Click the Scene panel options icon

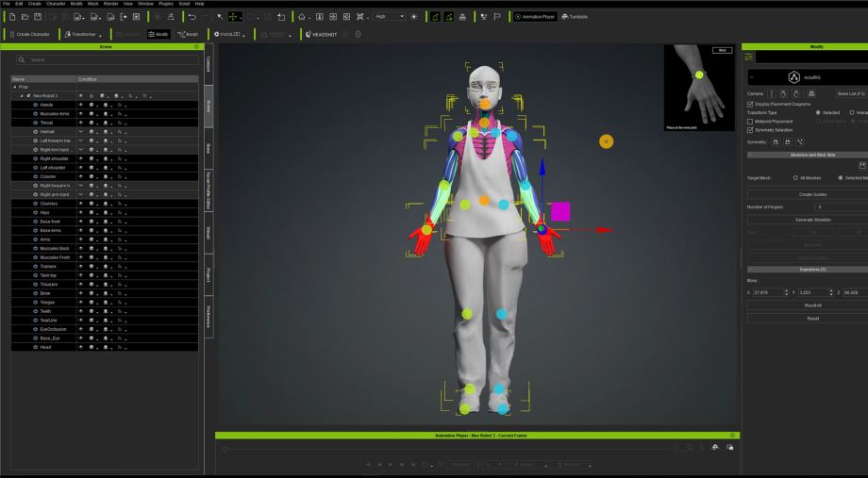[x=196, y=47]
